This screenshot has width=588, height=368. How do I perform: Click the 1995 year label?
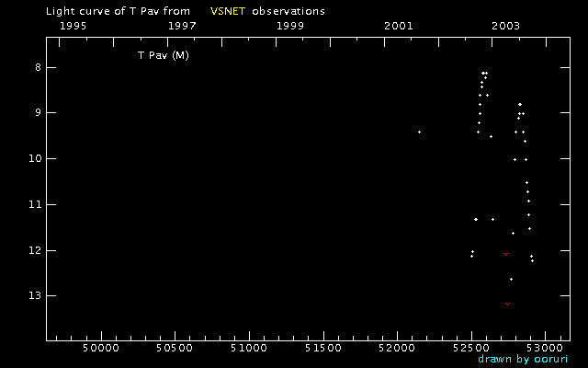[x=73, y=26]
